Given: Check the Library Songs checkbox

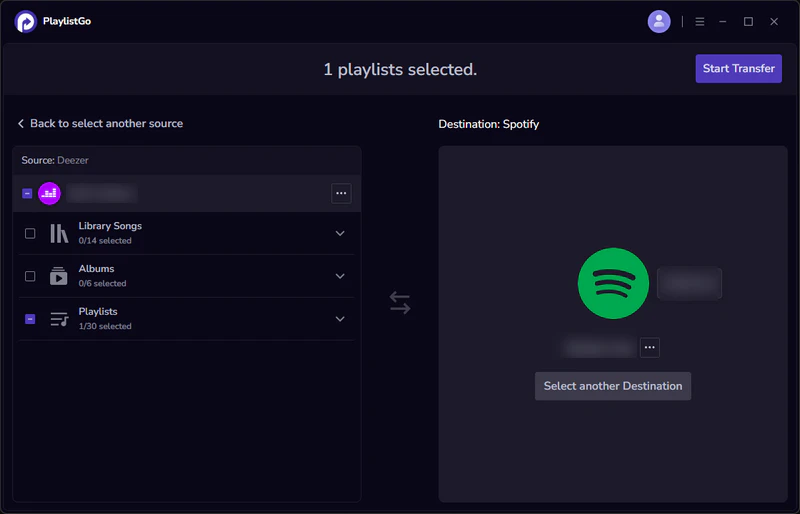Looking at the screenshot, I should click(x=30, y=233).
